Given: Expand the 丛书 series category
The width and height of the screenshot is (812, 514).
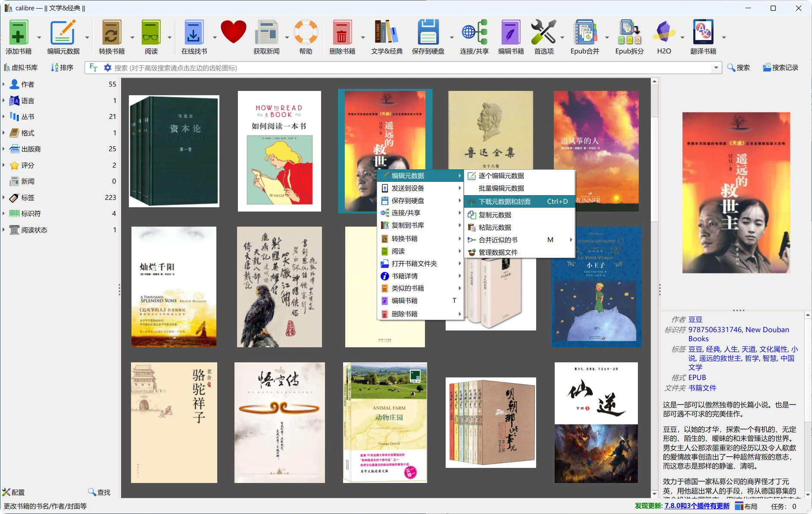Looking at the screenshot, I should [3, 116].
